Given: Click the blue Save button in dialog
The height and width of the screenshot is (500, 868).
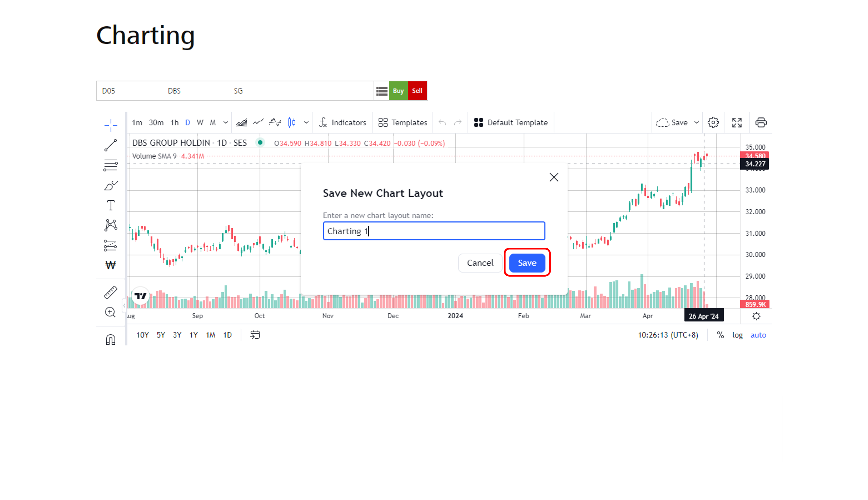Looking at the screenshot, I should click(x=527, y=263).
